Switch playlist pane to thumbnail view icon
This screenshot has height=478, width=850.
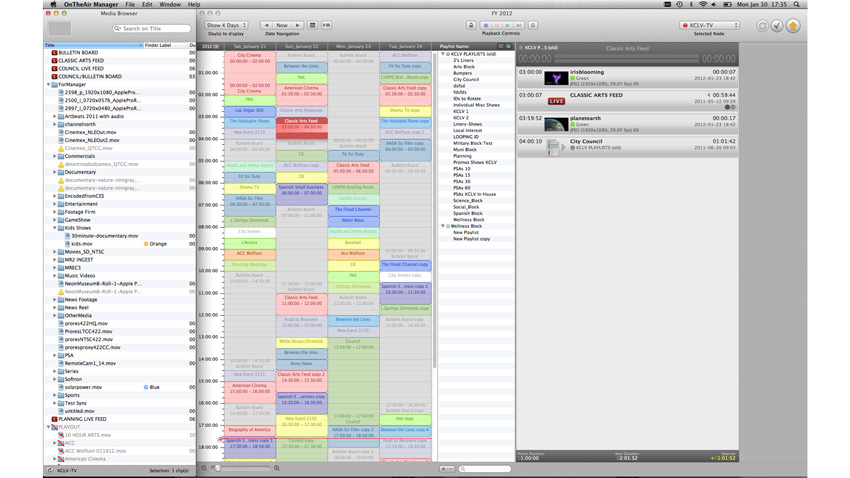(x=508, y=47)
